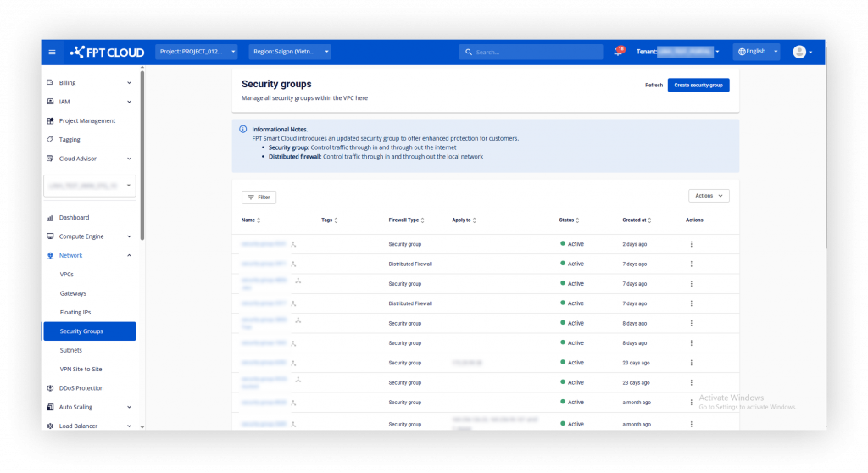Click the Status column sort arrows

pos(577,220)
